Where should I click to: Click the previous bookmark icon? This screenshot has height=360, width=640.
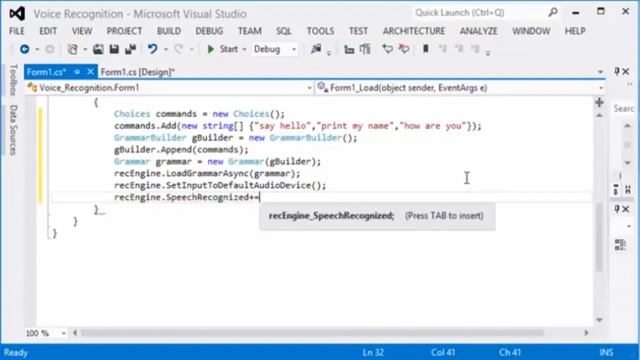442,49
